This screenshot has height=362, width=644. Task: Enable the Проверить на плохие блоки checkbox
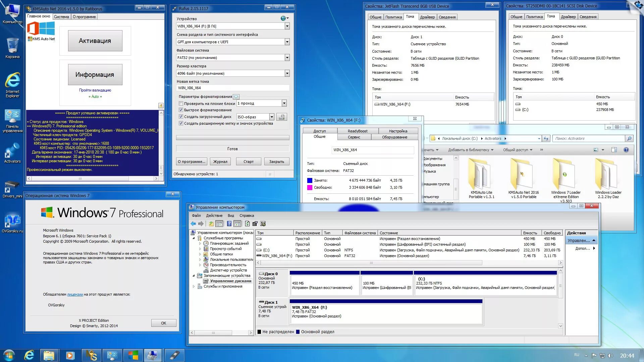pos(181,104)
